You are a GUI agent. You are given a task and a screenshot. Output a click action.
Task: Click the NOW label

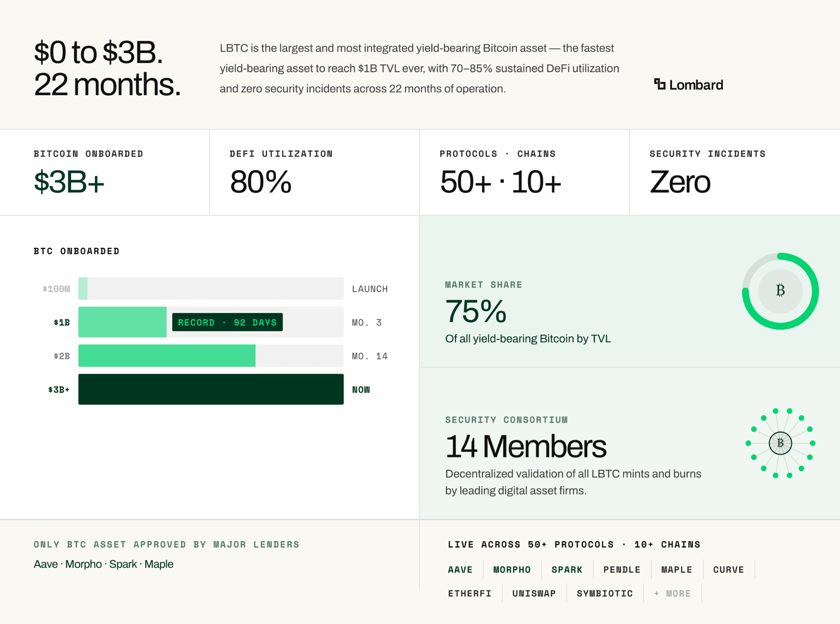tap(361, 389)
